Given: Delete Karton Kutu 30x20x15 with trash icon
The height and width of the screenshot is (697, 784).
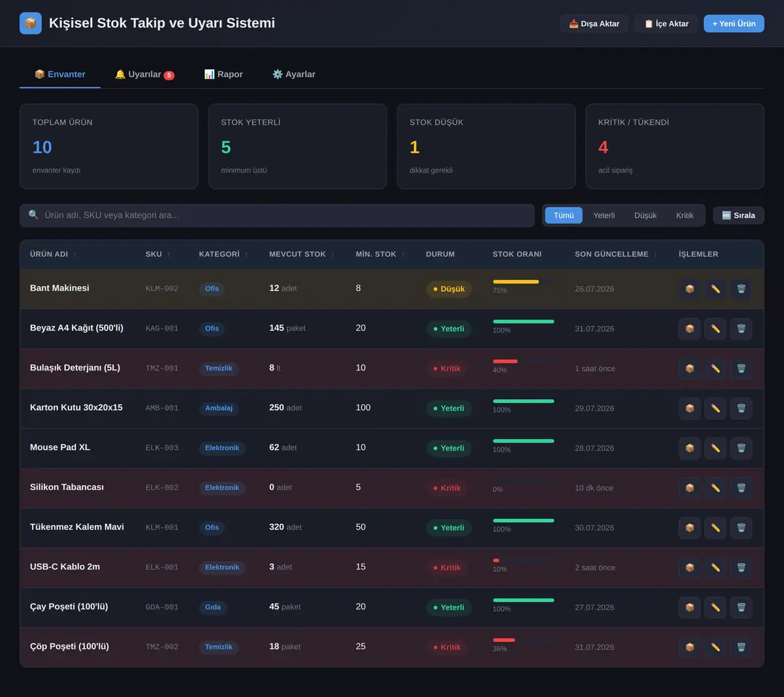Looking at the screenshot, I should [x=741, y=408].
